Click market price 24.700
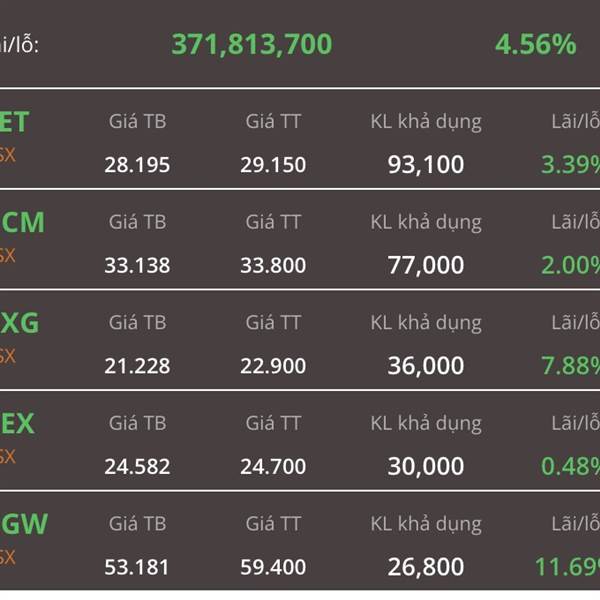 (273, 466)
